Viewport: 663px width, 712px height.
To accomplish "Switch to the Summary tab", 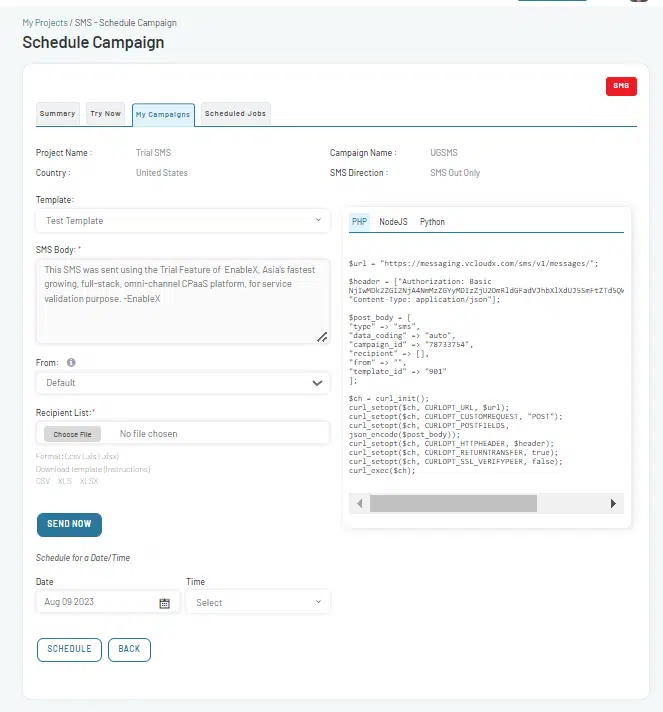I will click(58, 114).
